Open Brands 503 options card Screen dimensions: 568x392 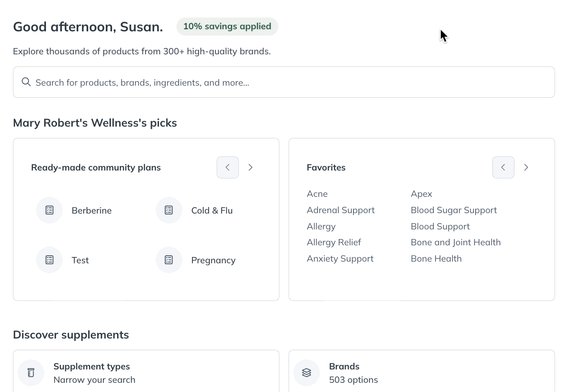tap(422, 371)
